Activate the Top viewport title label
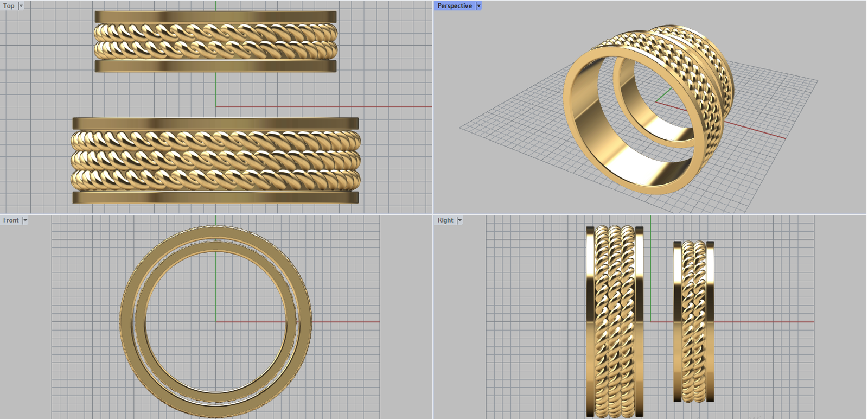Screen dimensions: 868x419 [9, 6]
